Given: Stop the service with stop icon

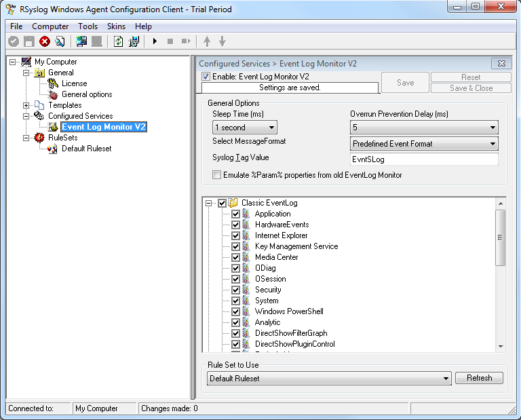Looking at the screenshot, I should 170,41.
